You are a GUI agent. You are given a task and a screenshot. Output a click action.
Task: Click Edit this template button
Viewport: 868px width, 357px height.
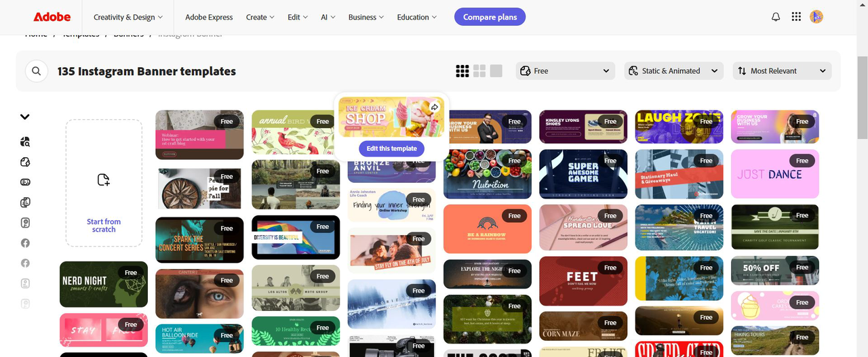(x=392, y=148)
